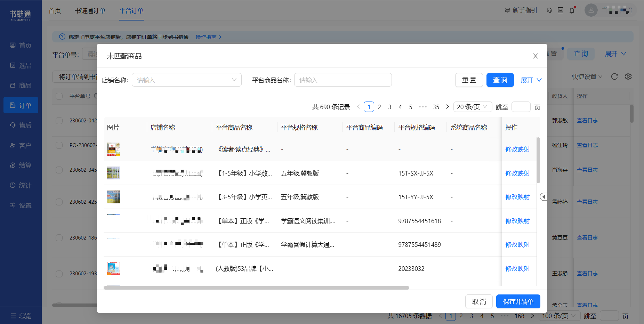Click the refresh icon beside 快捷设置
The height and width of the screenshot is (324, 644).
(x=614, y=76)
